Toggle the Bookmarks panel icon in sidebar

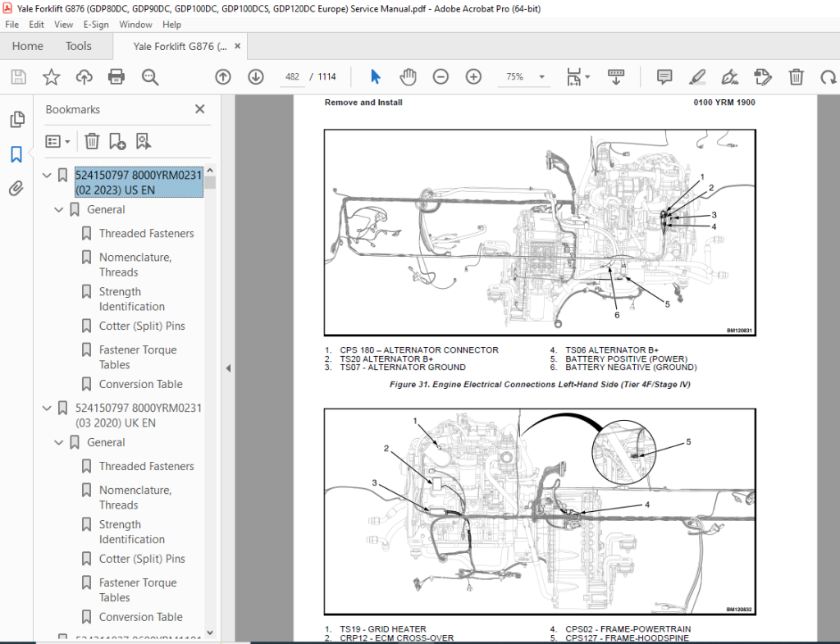tap(16, 154)
